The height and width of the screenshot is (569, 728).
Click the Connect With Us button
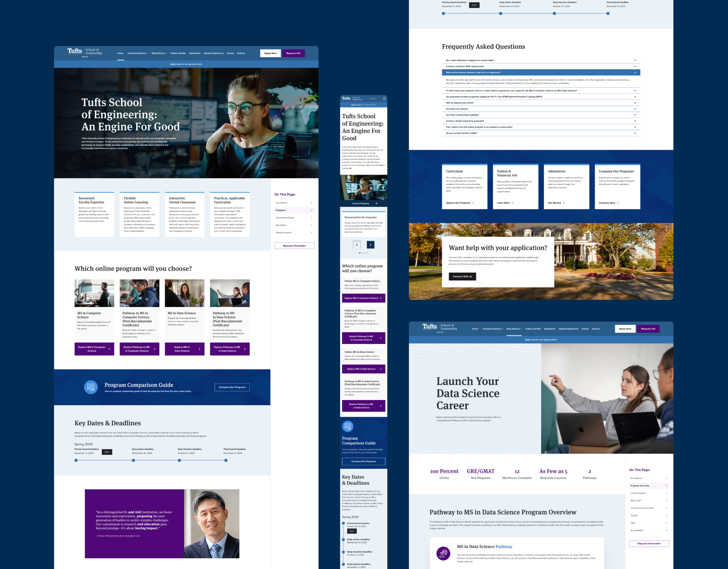[462, 276]
